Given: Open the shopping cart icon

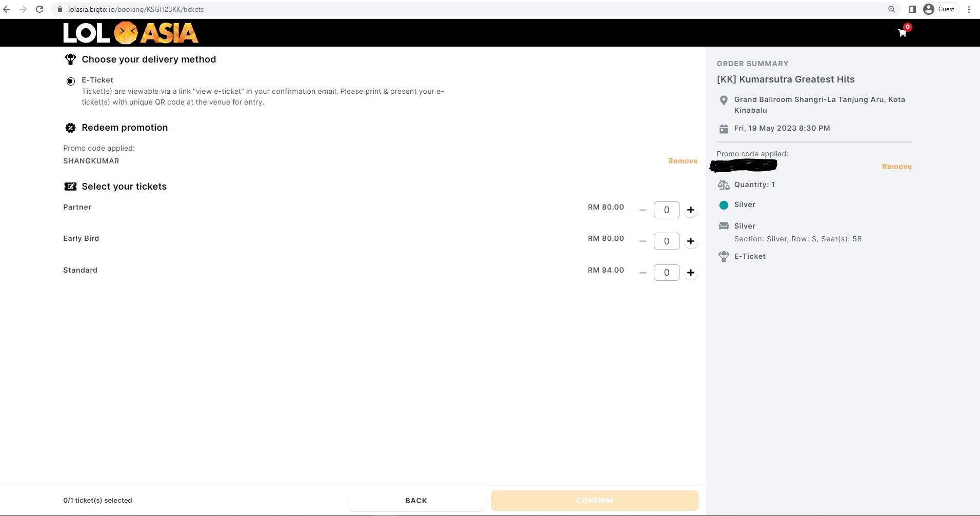Looking at the screenshot, I should [902, 33].
